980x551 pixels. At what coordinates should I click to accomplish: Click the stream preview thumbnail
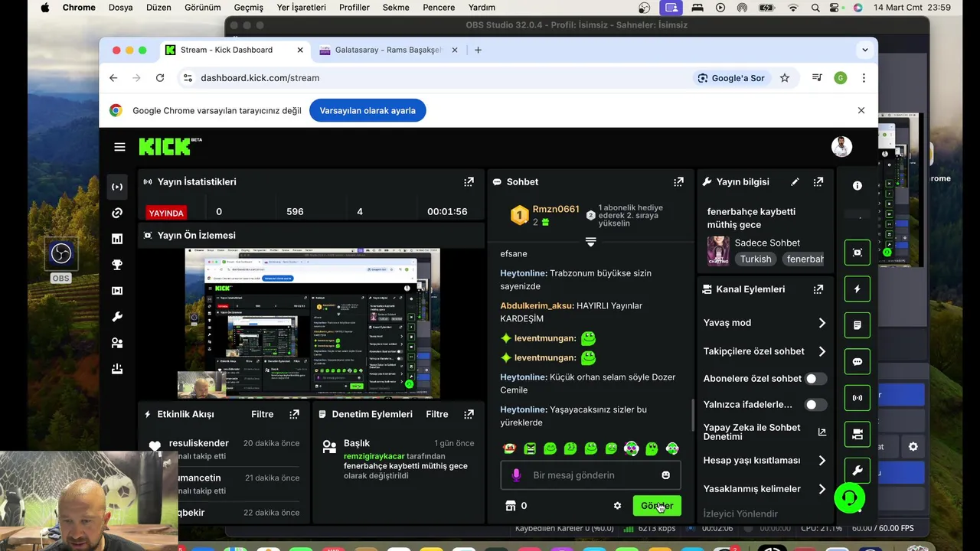312,323
